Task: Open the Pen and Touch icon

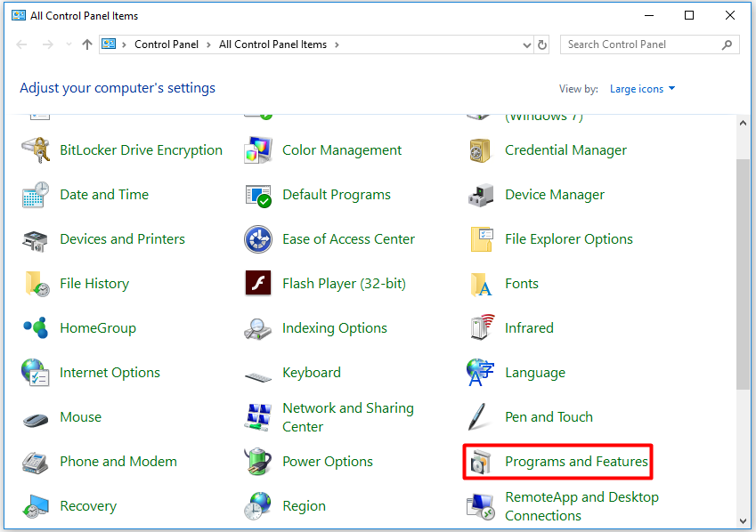Action: tap(477, 417)
